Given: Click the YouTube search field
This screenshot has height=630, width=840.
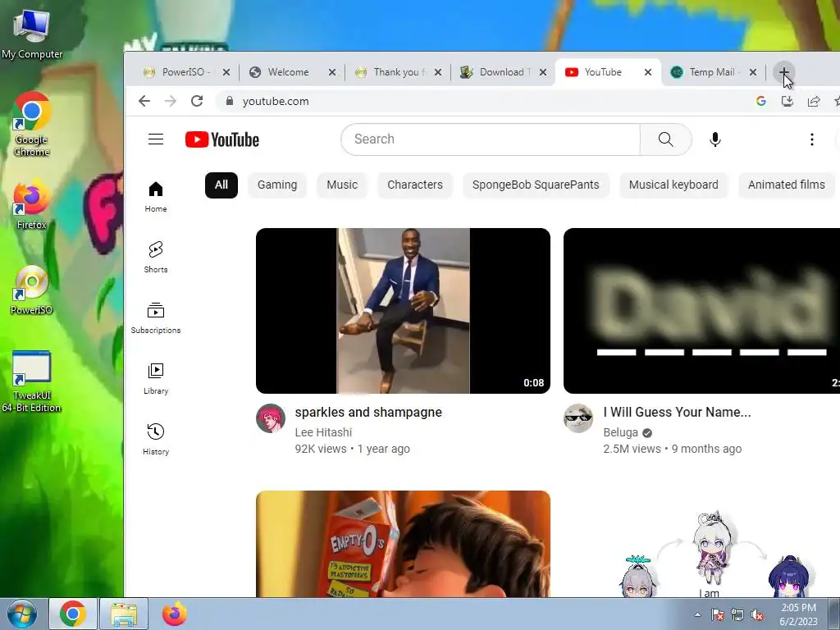Looking at the screenshot, I should [491, 139].
